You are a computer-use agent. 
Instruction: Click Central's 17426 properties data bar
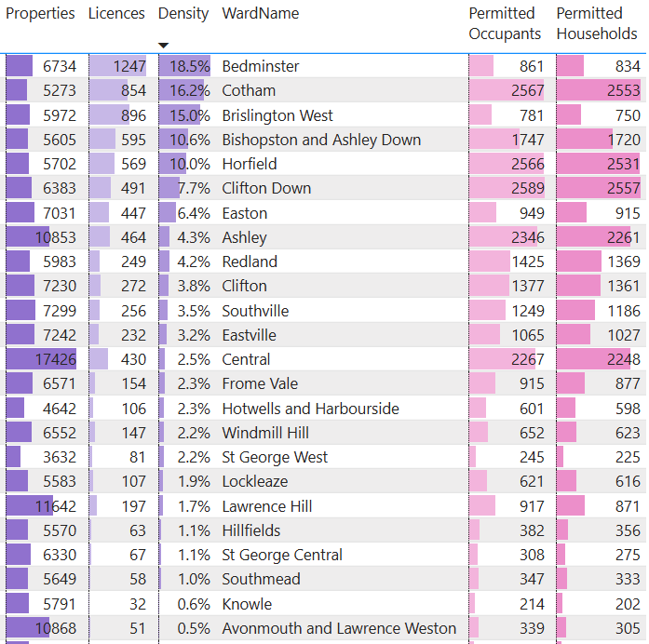(x=42, y=359)
